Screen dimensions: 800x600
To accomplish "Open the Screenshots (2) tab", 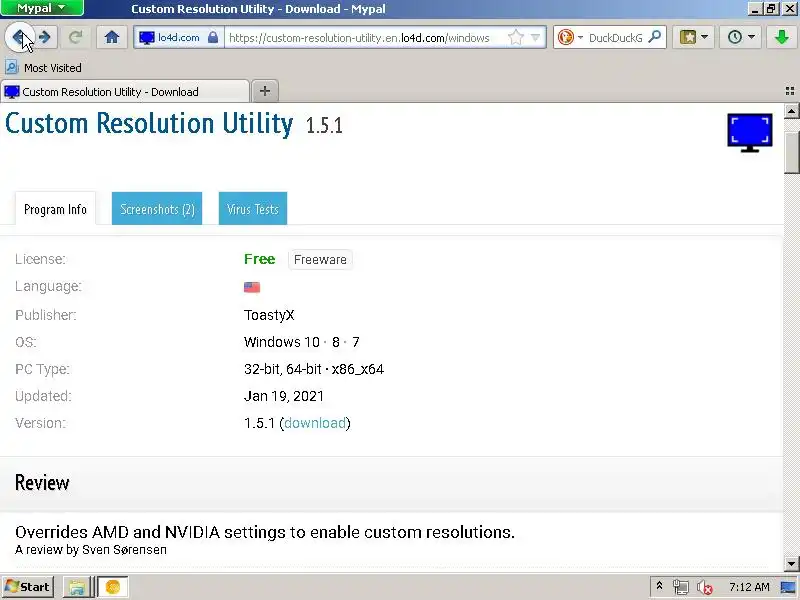I will pos(157,209).
